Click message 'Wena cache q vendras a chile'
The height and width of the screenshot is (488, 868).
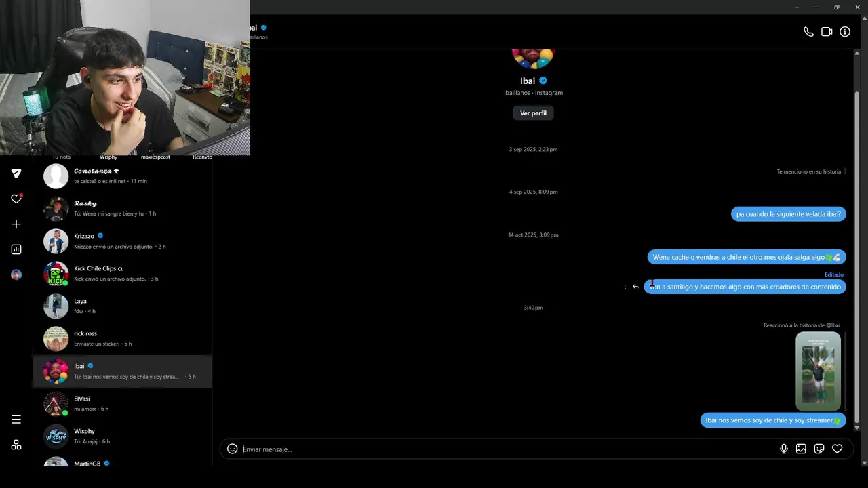[747, 257]
